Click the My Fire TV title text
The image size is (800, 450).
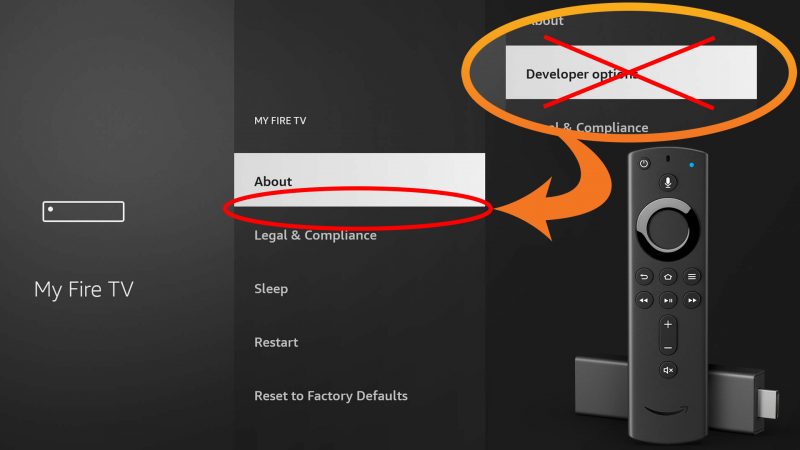[84, 289]
